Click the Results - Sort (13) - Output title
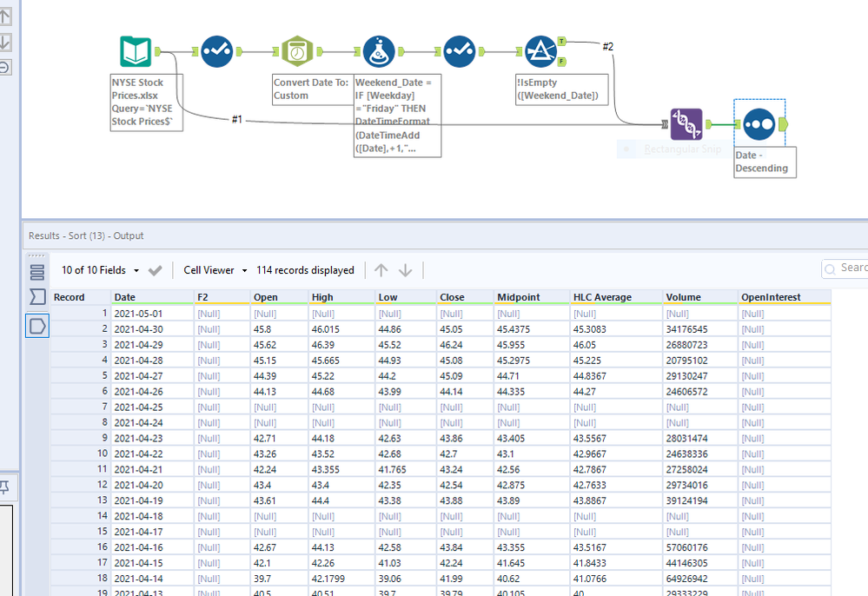Image resolution: width=868 pixels, height=596 pixels. coord(86,235)
